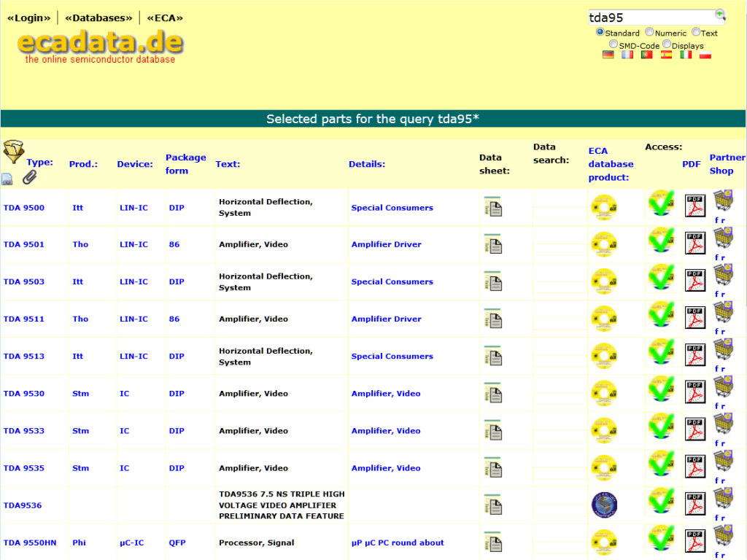This screenshot has height=560, width=747.
Task: Click the shopping cart icon for TDA 9530
Action: click(x=723, y=386)
